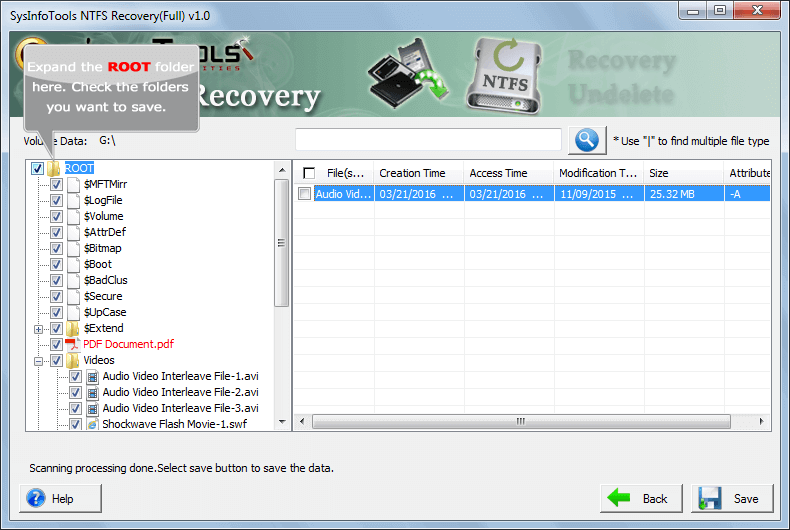Click the $MFTMirr blank file icon

pyautogui.click(x=74, y=184)
